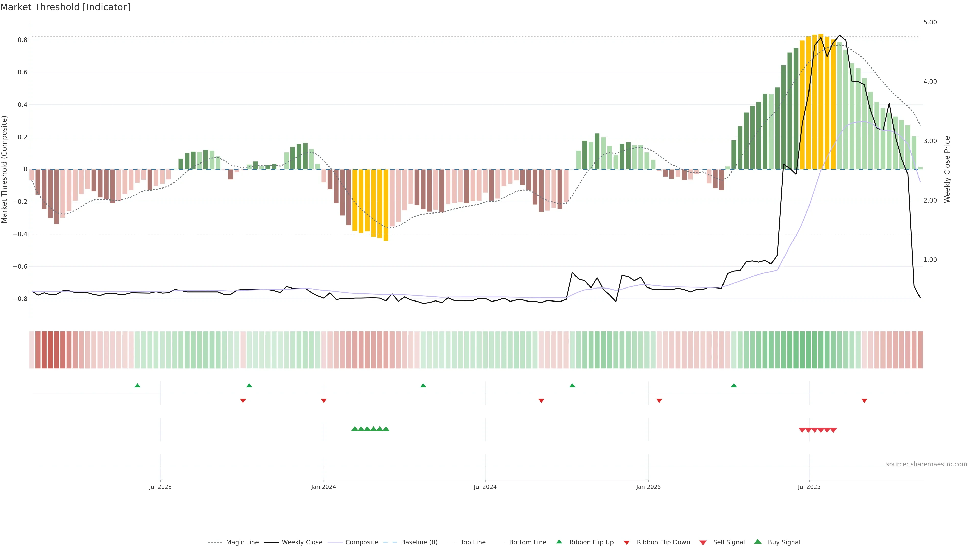Hide the Magic Line series via legend
The height and width of the screenshot is (551, 980).
click(242, 542)
